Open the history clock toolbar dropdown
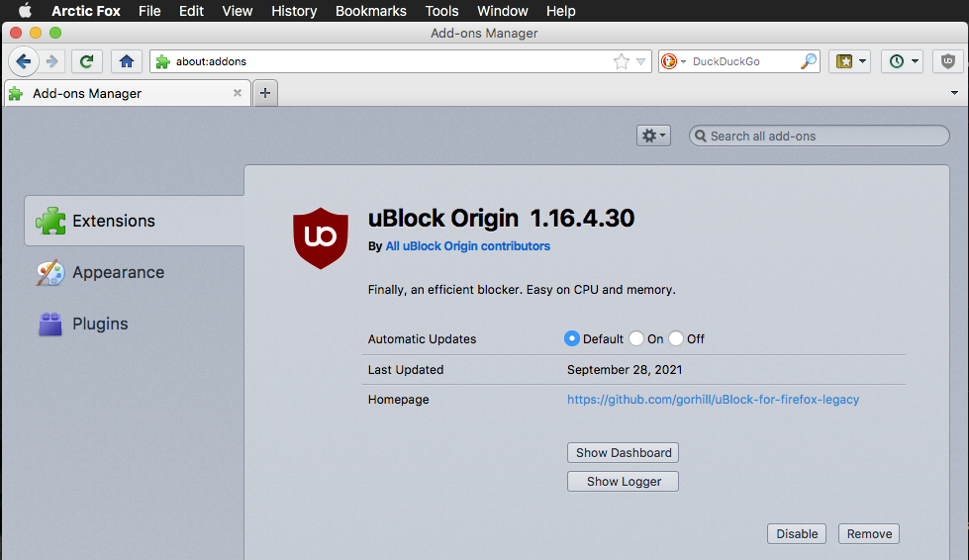The height and width of the screenshot is (560, 969). point(903,61)
